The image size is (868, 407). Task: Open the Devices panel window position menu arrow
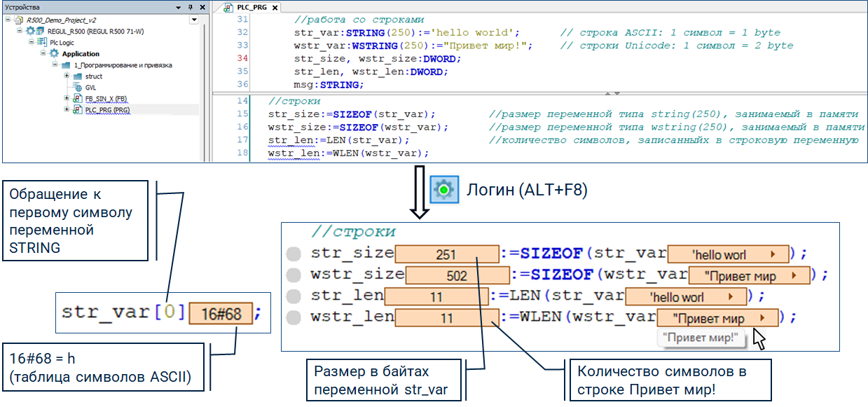(179, 7)
